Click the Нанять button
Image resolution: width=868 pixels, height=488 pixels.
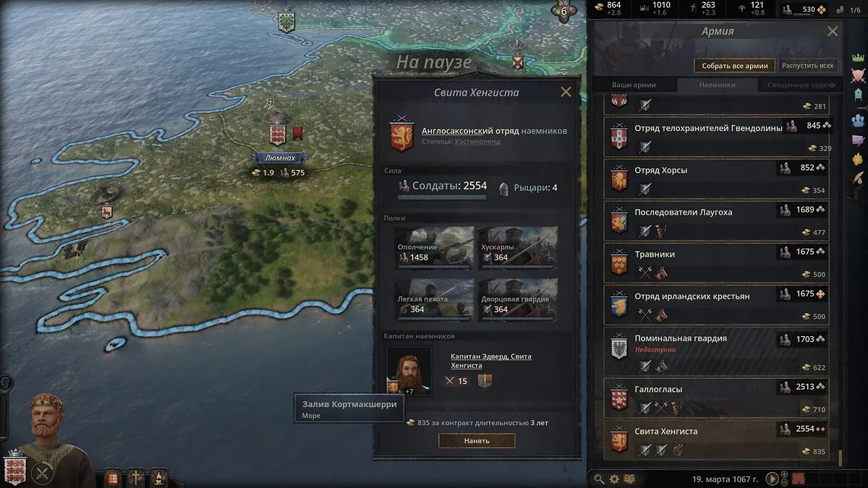[476, 440]
